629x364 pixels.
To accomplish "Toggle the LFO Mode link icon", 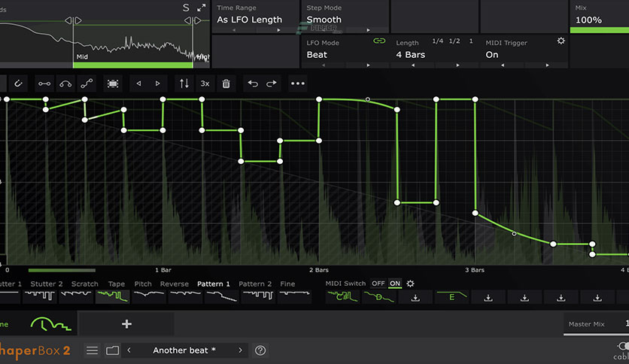I will coord(379,42).
